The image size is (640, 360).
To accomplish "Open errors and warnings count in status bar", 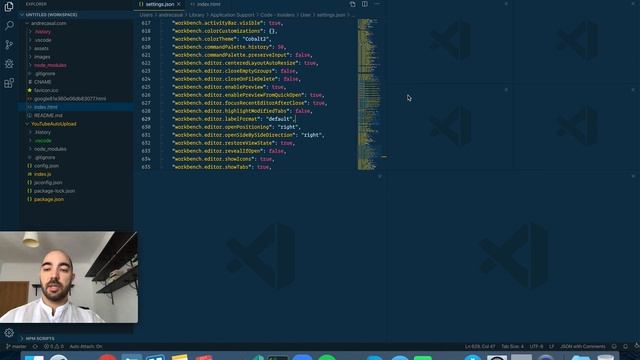I will coord(53,347).
